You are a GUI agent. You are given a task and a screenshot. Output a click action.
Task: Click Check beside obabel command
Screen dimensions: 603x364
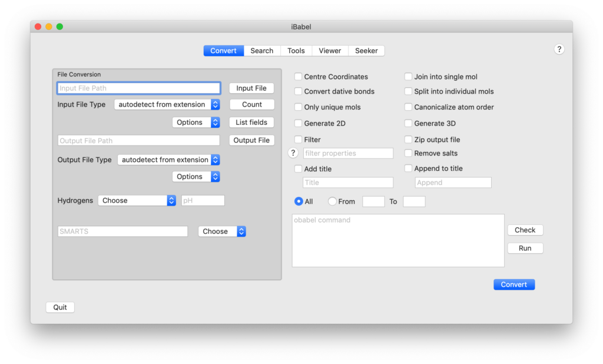point(525,230)
